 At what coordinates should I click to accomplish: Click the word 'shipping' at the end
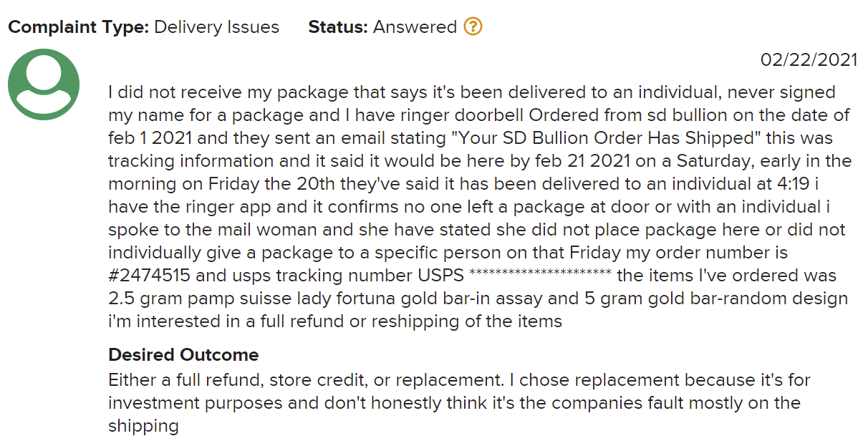coord(143,426)
